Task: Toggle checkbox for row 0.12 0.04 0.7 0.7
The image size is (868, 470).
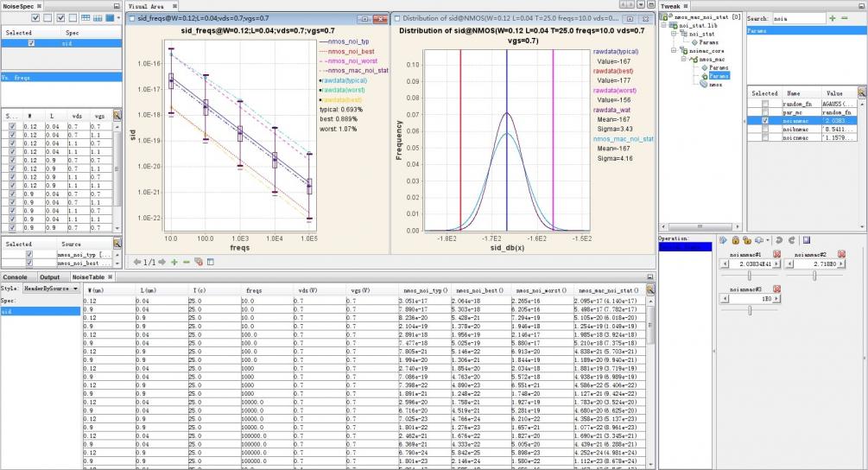Action: pos(12,126)
